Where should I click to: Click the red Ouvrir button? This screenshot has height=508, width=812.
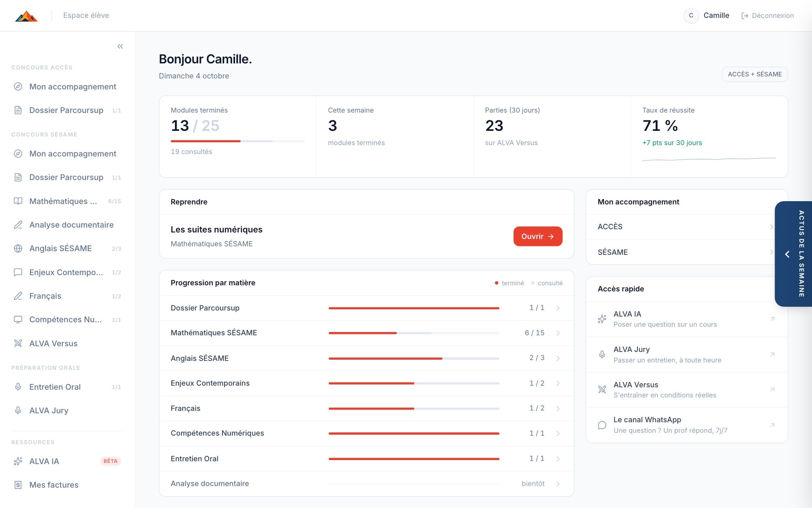pos(538,236)
